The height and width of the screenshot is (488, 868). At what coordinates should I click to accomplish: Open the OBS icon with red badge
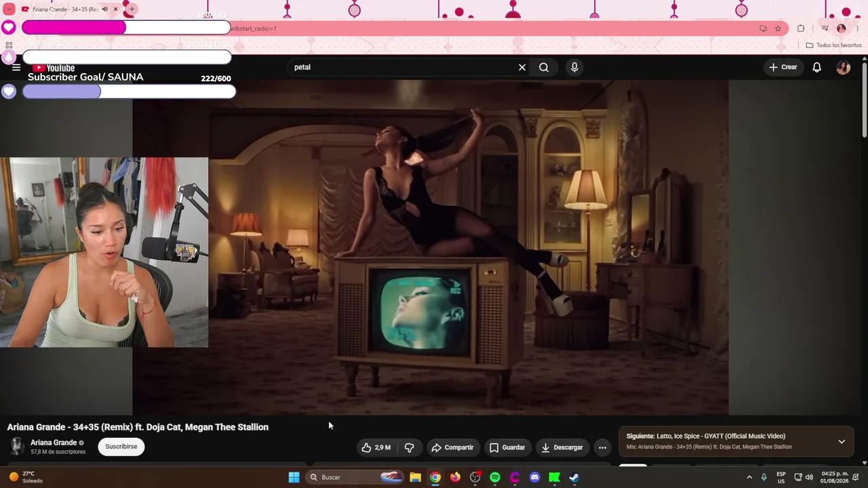tap(475, 477)
